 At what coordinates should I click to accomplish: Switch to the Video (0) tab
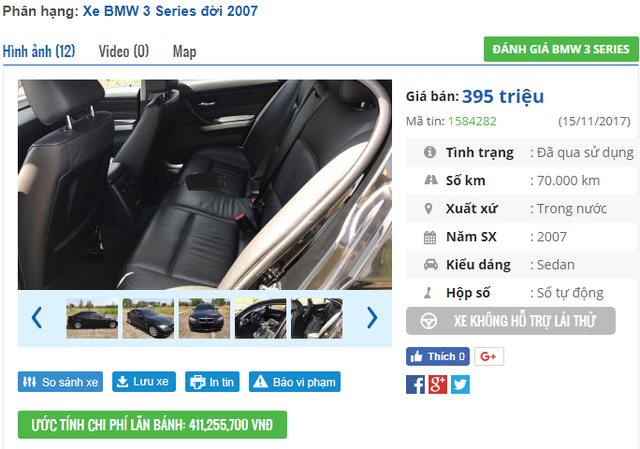124,51
